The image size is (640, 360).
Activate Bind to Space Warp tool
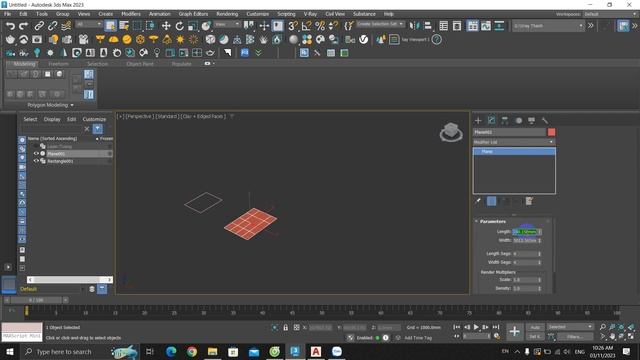66,26
